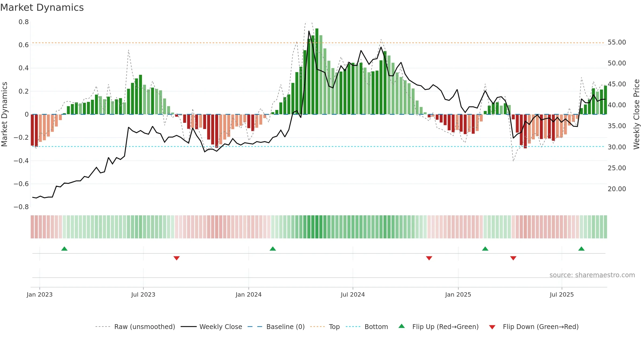Toggle the Top legend entry
The image size is (644, 362).
coord(325,327)
